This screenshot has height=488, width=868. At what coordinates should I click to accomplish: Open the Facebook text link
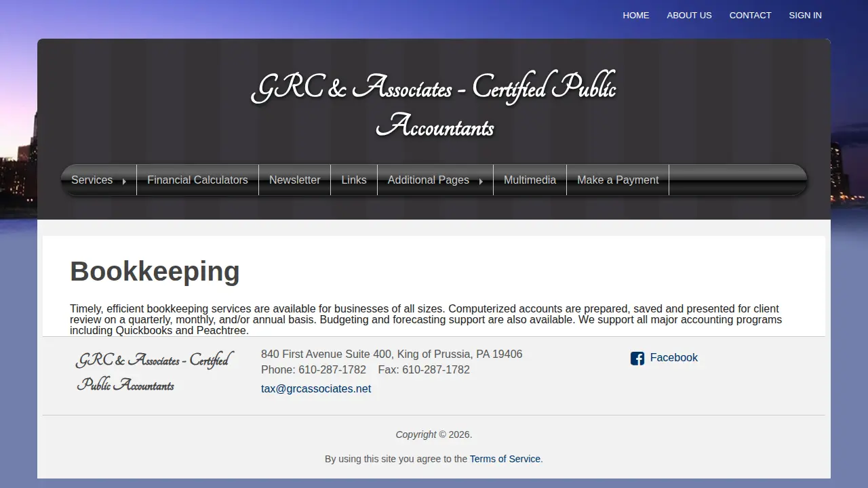(673, 358)
